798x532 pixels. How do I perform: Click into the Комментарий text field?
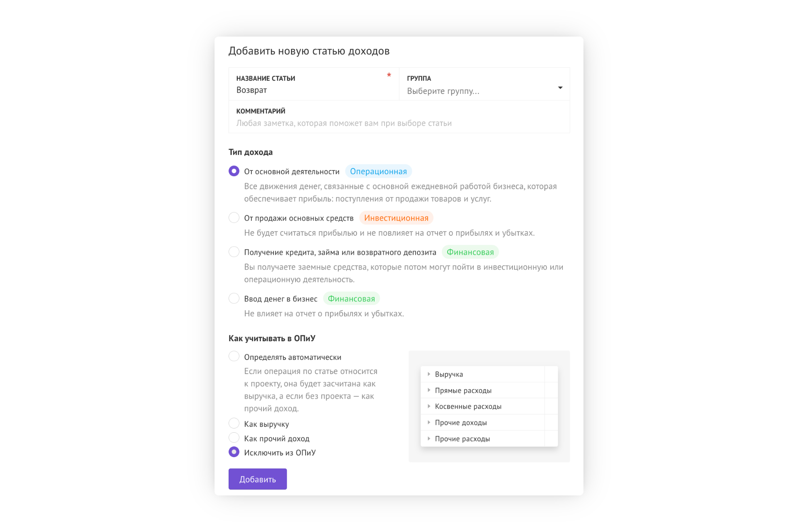pyautogui.click(x=399, y=117)
